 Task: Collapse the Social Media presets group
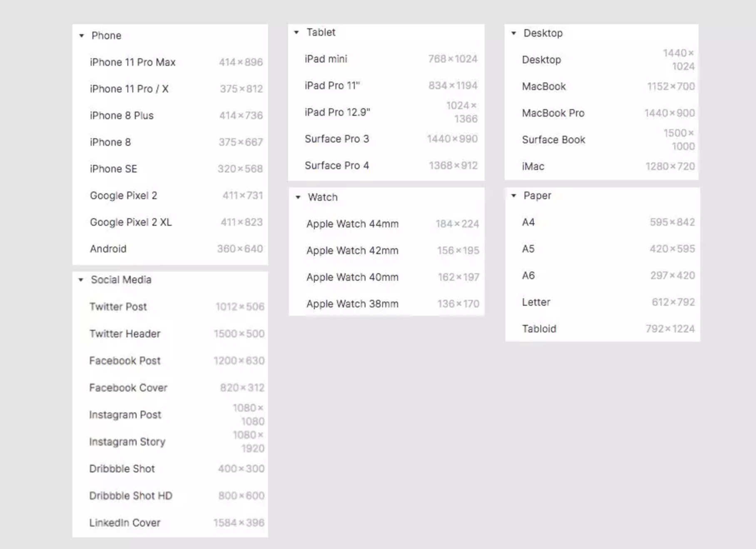(81, 280)
